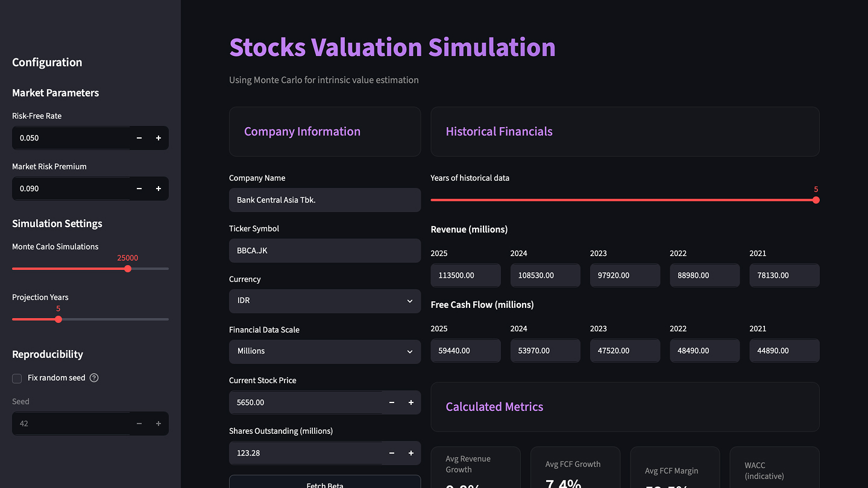Click the Reproducibility sidebar heading
The image size is (868, 488).
point(48,354)
